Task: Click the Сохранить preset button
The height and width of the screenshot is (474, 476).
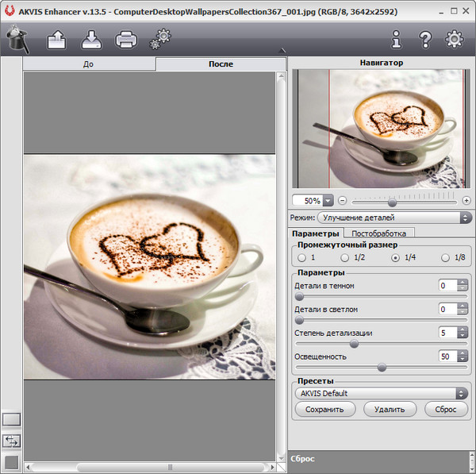Action: coord(324,410)
